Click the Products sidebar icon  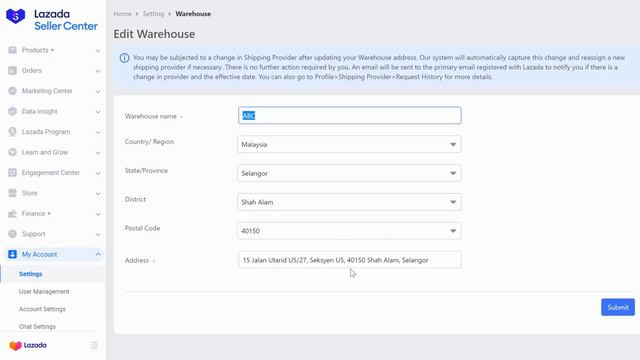click(x=12, y=50)
